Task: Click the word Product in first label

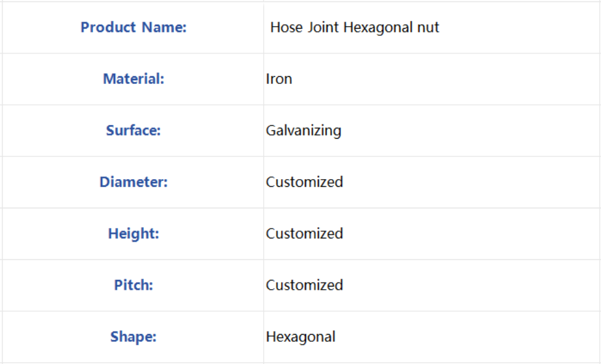Action: 108,27
